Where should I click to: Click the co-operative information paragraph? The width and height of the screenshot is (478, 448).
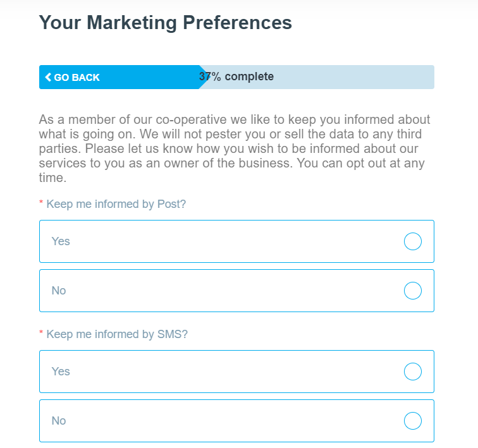[x=235, y=148]
